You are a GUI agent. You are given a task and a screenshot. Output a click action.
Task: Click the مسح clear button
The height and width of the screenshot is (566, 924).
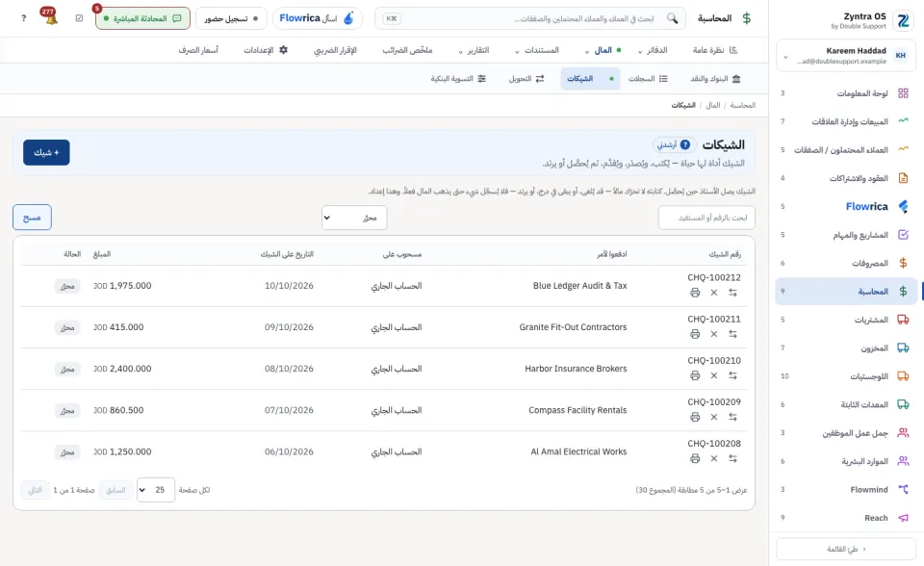point(32,218)
